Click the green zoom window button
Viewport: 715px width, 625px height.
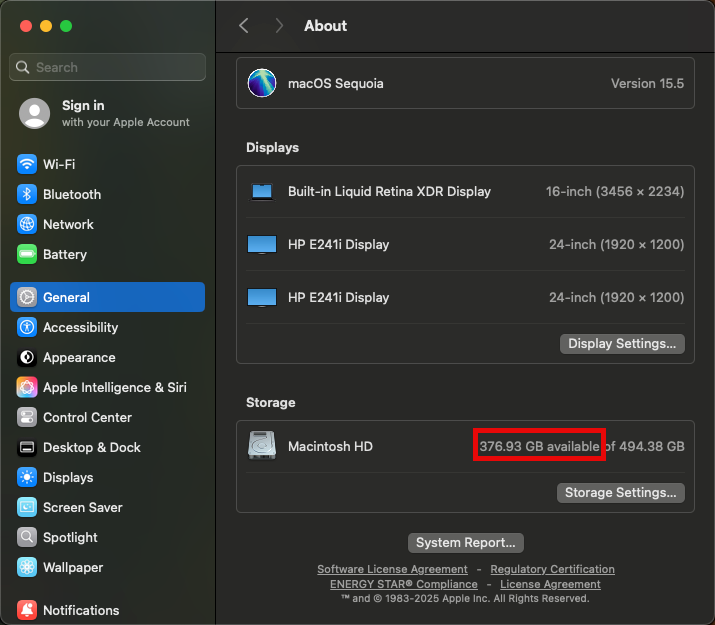click(x=66, y=26)
